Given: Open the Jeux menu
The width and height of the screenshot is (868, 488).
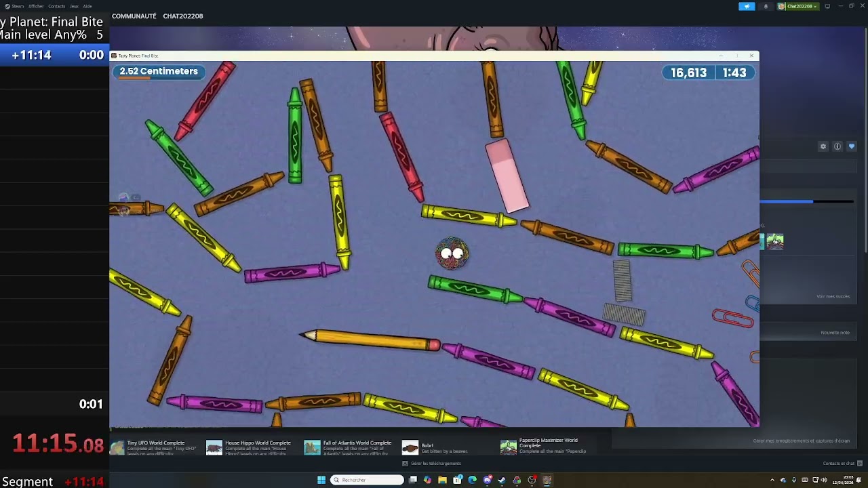Looking at the screenshot, I should point(74,6).
